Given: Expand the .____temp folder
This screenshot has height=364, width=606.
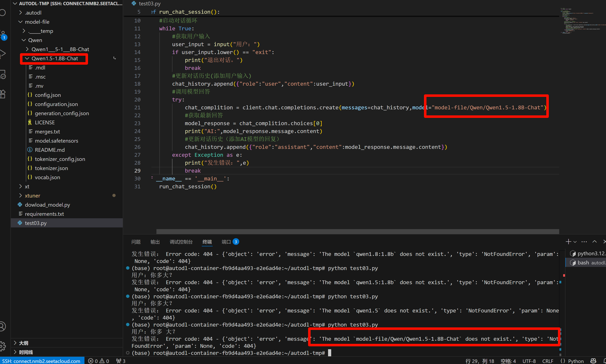Looking at the screenshot, I should point(67,31).
